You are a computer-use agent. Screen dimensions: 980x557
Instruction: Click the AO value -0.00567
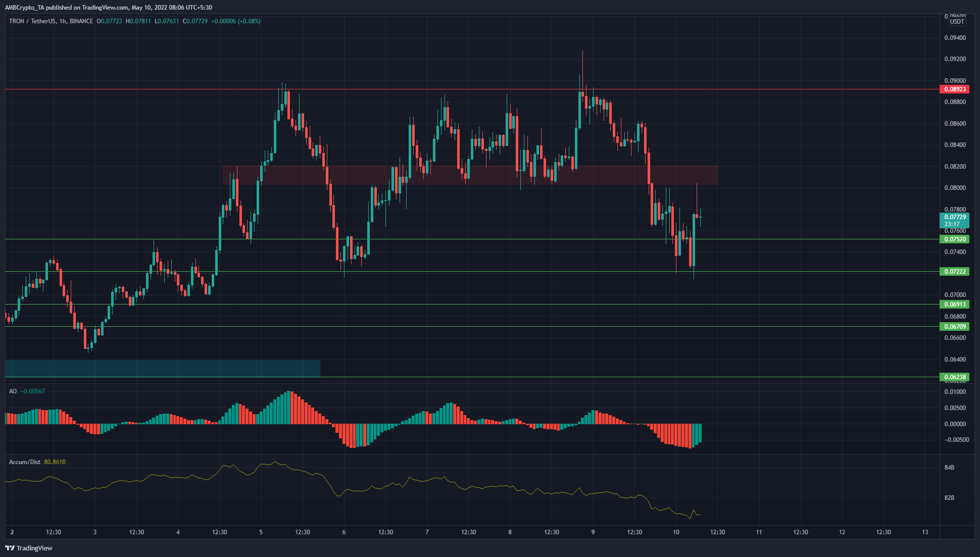33,391
